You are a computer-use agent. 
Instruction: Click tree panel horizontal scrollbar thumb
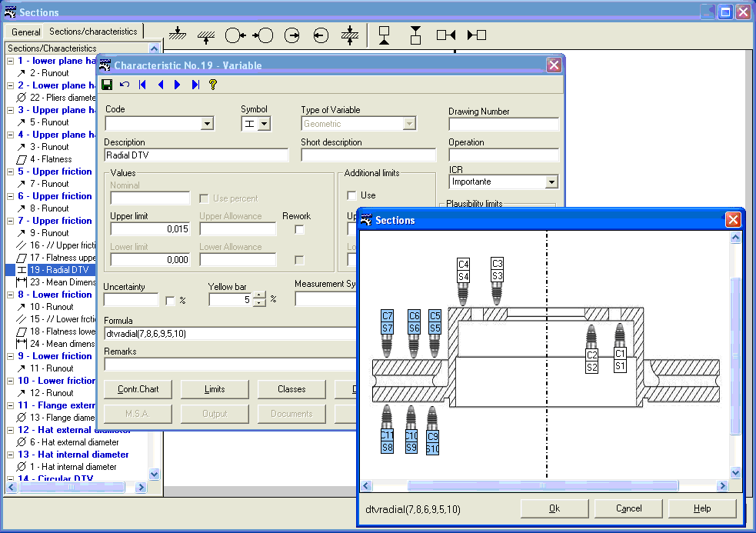point(72,487)
